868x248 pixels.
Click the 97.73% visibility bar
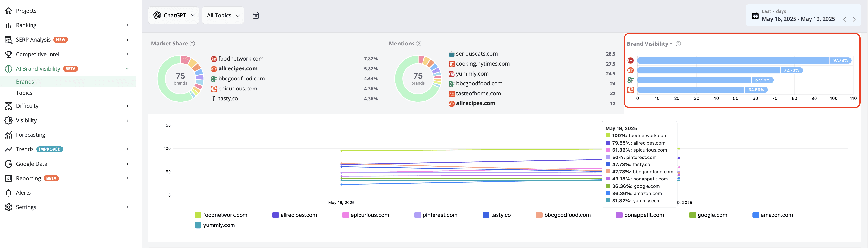coord(744,60)
